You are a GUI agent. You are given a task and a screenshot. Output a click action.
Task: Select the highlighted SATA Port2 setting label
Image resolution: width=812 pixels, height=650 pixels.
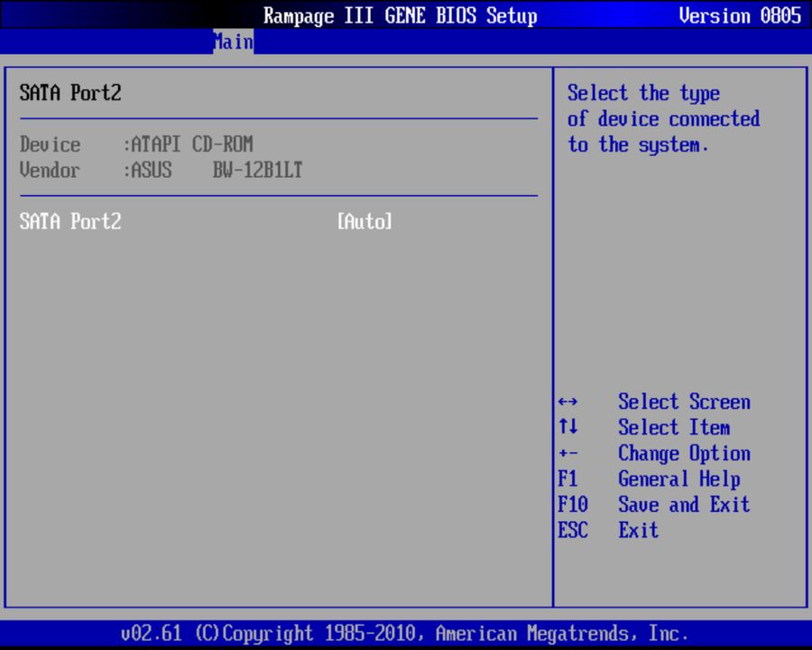coord(70,221)
